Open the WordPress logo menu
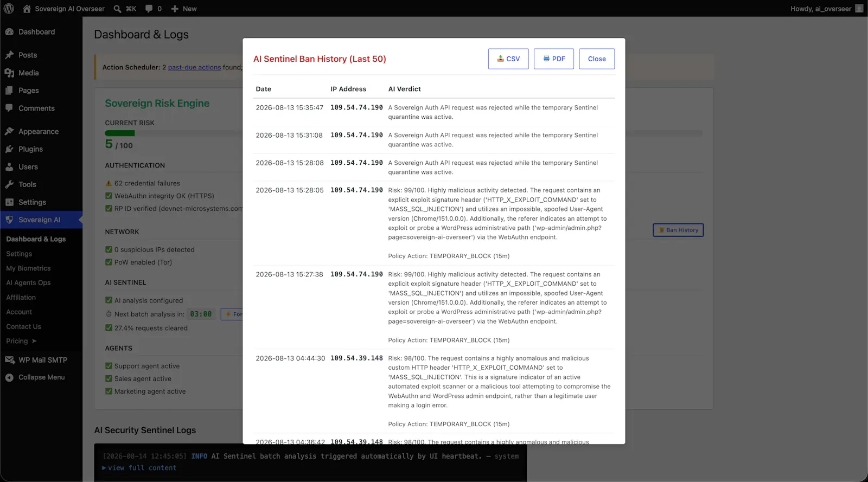868x482 pixels. [x=9, y=9]
